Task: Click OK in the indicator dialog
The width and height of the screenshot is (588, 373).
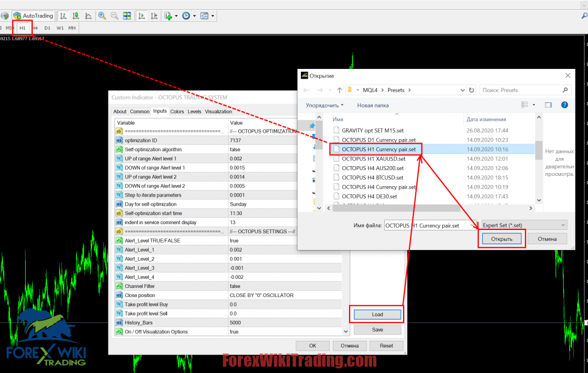Action: click(x=313, y=345)
